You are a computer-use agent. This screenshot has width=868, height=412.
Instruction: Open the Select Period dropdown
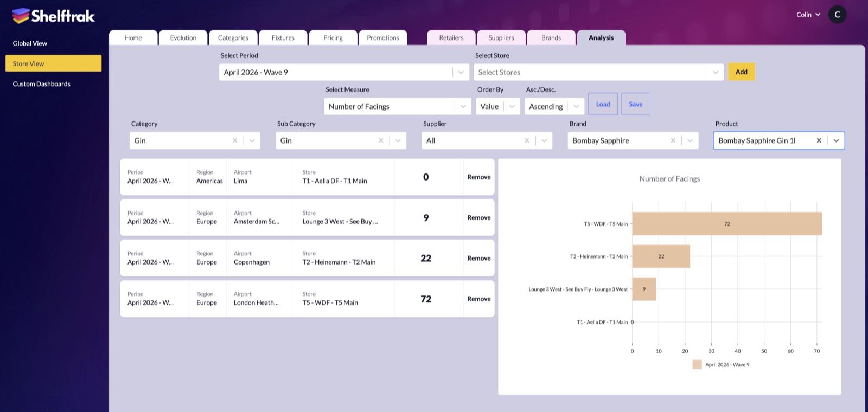tap(344, 72)
